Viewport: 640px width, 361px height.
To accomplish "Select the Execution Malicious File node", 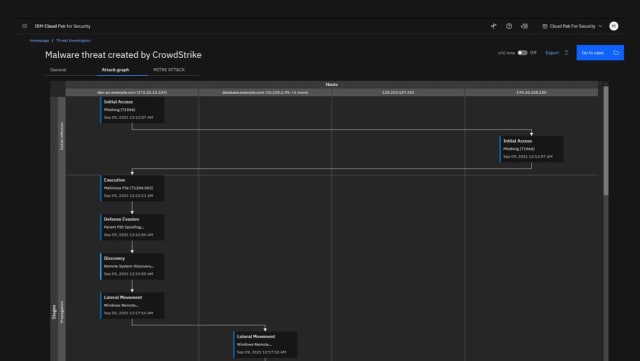I will click(132, 188).
